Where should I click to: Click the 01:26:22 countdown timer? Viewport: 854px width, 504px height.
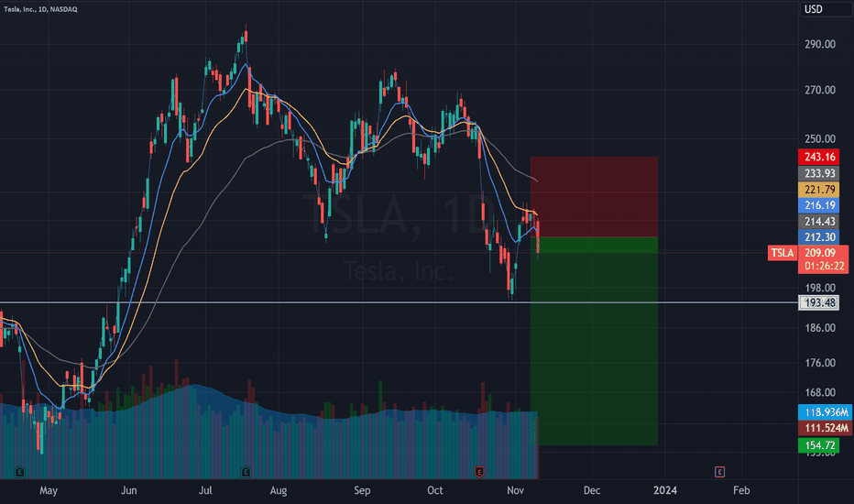pyautogui.click(x=825, y=266)
